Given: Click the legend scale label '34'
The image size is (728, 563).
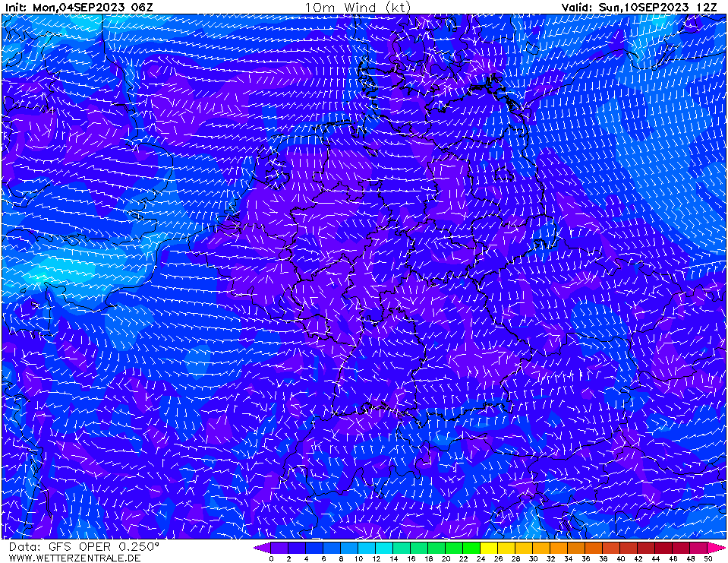Looking at the screenshot, I should (569, 558).
